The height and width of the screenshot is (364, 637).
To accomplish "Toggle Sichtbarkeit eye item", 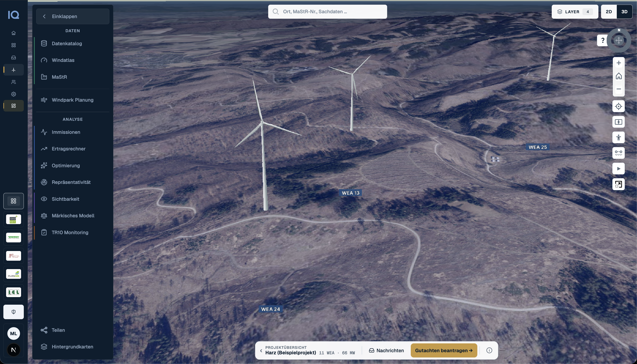I will click(73, 199).
